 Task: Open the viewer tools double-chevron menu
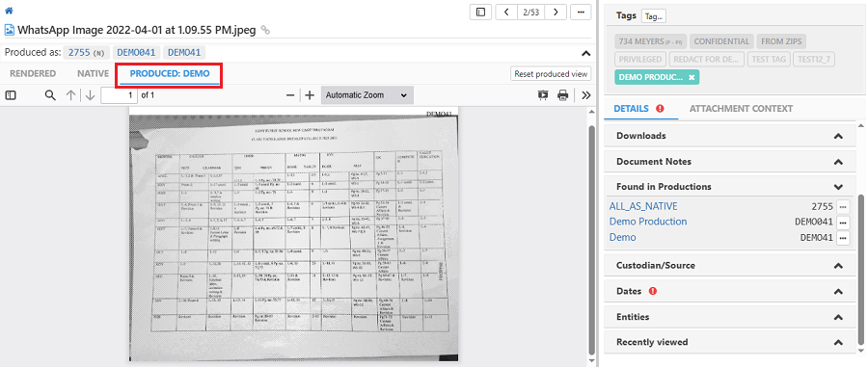pyautogui.click(x=586, y=95)
